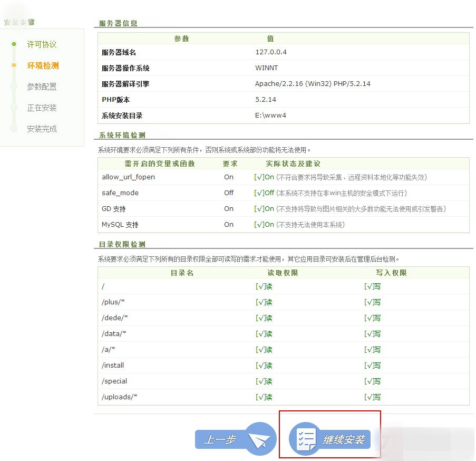Screen dimensions: 476x461
Task: Click the green dot beside 许可协议
Action: coord(14,44)
